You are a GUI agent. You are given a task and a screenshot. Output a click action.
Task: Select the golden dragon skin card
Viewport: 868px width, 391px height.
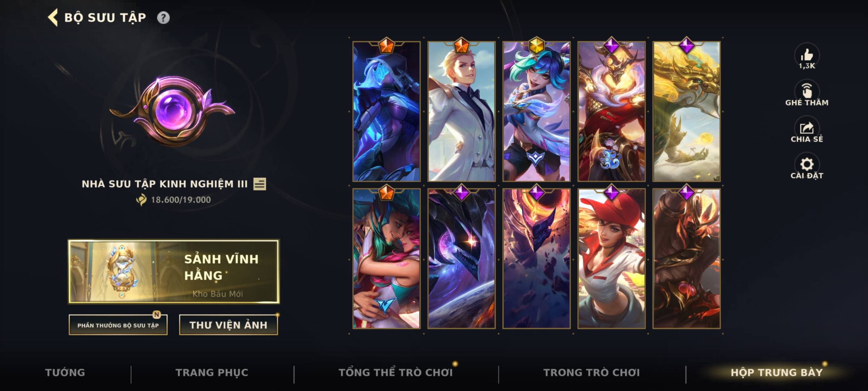coord(686,112)
